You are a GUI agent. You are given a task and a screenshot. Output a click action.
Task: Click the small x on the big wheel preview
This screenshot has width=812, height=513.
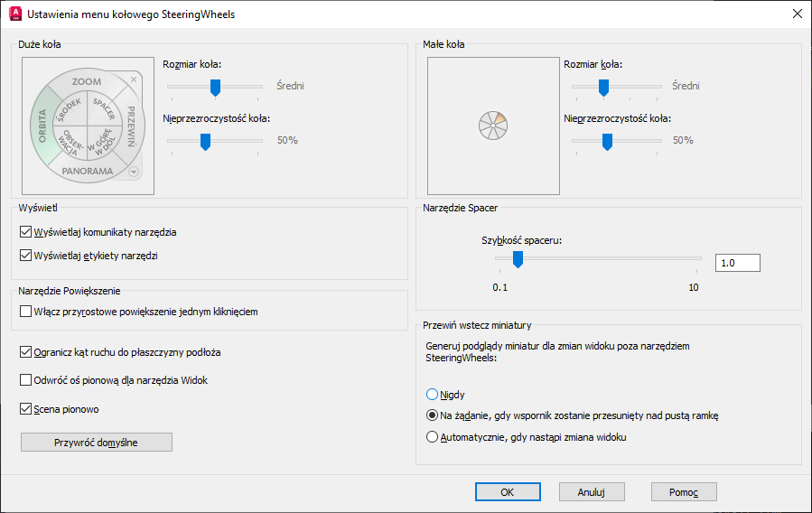[x=134, y=80]
